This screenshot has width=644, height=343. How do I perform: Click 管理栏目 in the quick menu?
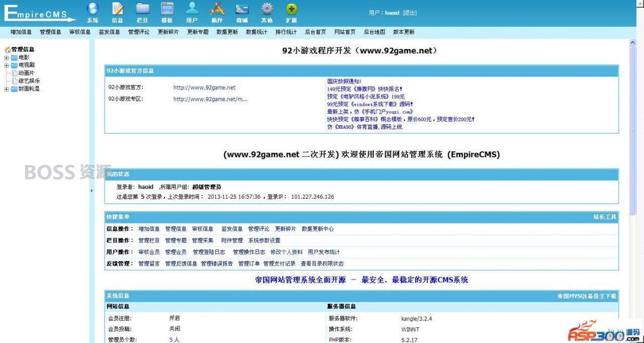(x=149, y=240)
